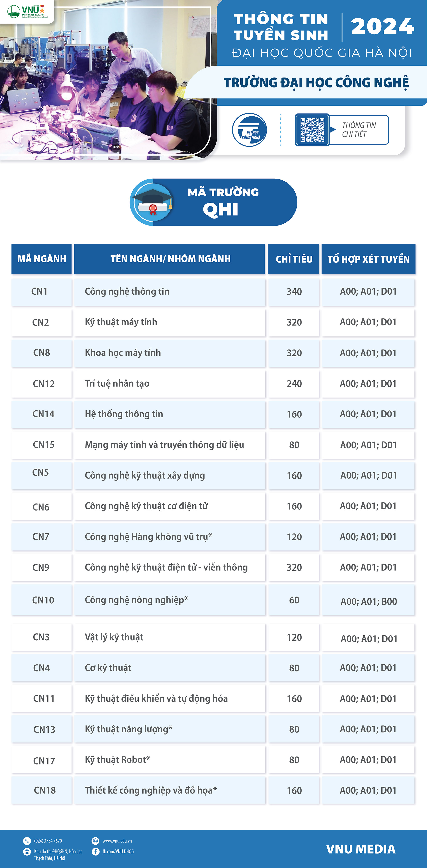Click the globe website icon in footer
Viewport: 427px width, 868px height.
point(96,841)
